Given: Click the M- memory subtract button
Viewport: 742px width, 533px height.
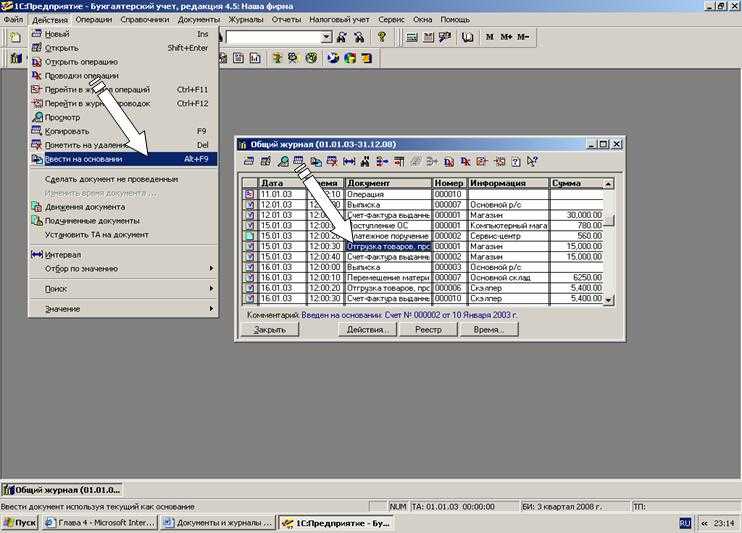Looking at the screenshot, I should point(523,37).
